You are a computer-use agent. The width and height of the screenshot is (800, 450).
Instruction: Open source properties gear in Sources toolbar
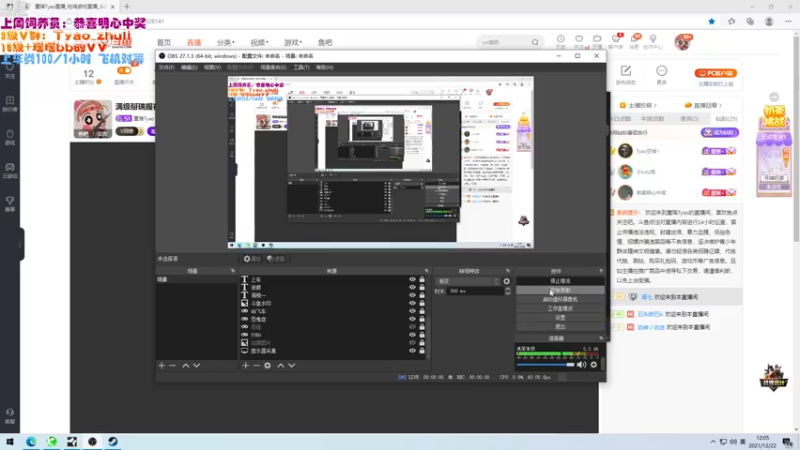tap(267, 365)
